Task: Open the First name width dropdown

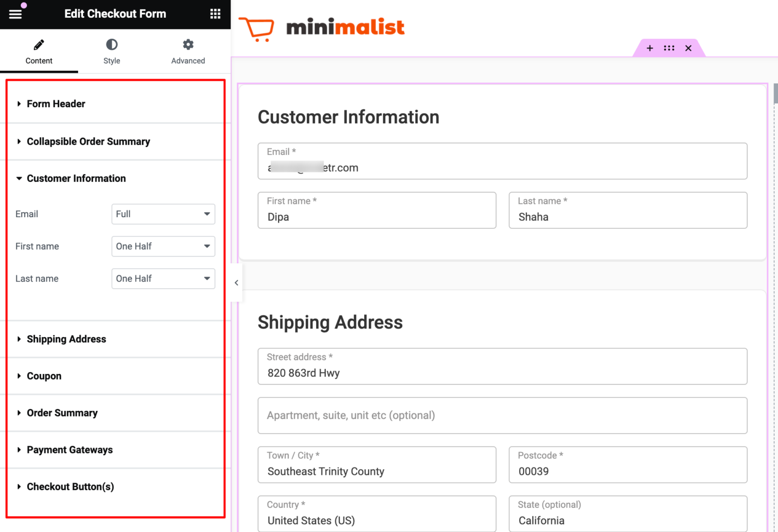Action: click(163, 246)
